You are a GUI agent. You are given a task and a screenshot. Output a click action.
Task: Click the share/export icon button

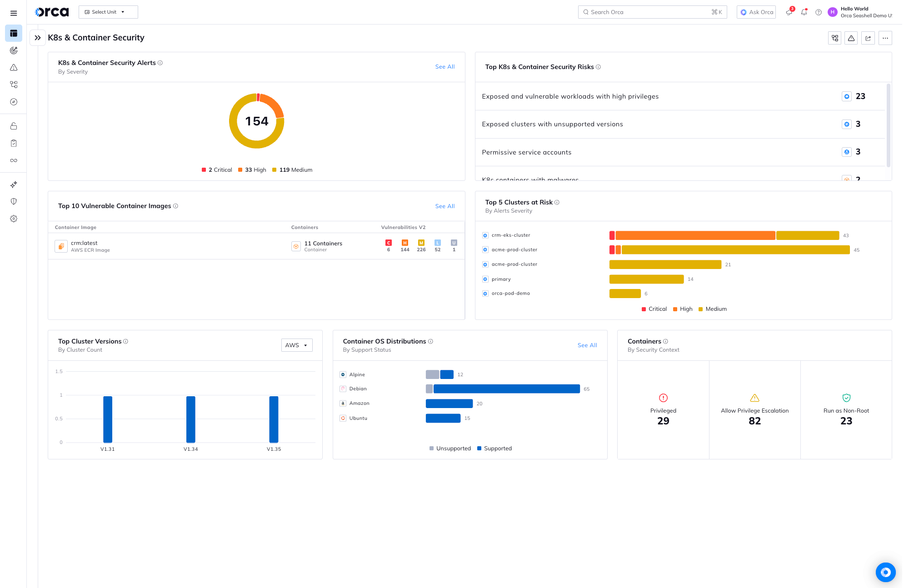(x=868, y=38)
